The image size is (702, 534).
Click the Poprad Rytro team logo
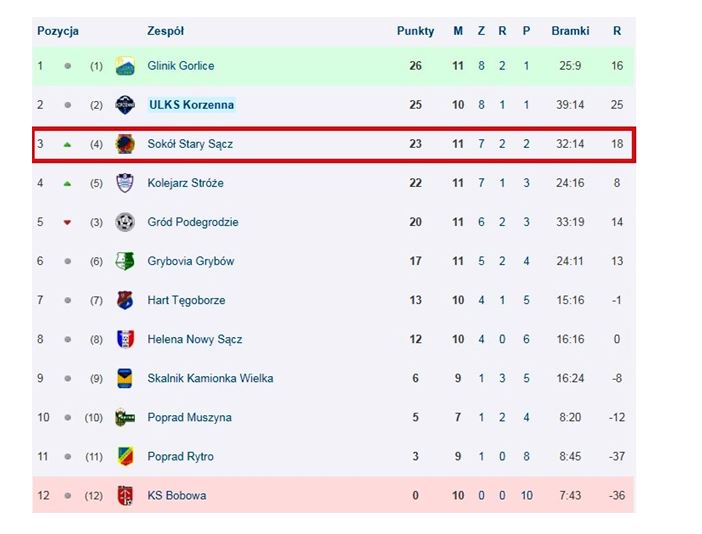(125, 456)
